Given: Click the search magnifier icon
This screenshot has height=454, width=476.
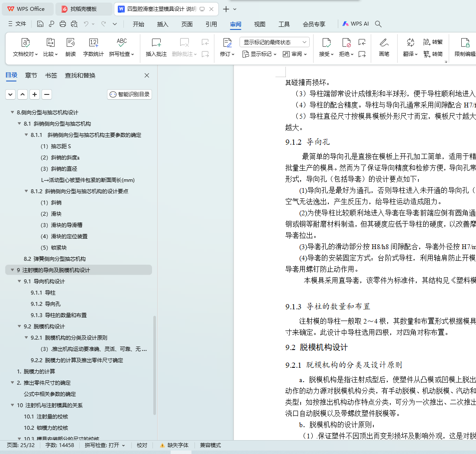Looking at the screenshot, I should click(378, 24).
